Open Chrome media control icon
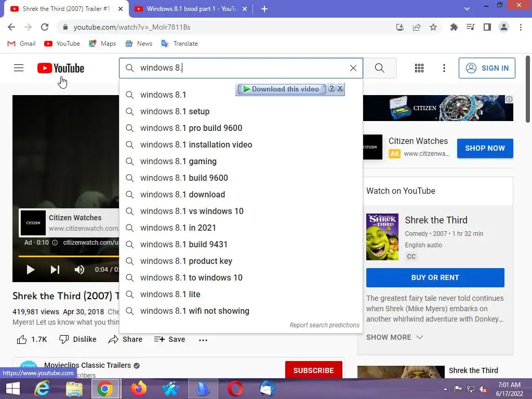Viewport: 532px width, 399px height. [x=470, y=27]
